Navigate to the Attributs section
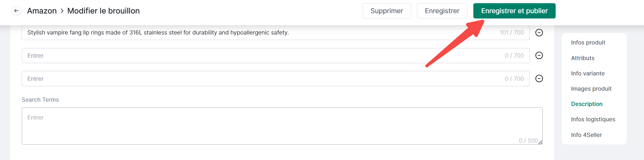Screen dimensions: 644x160 point(583,58)
